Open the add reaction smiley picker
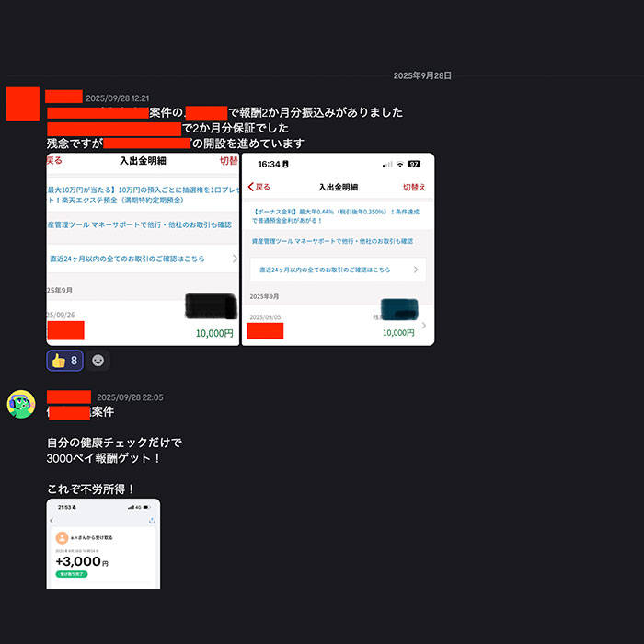 pos(98,361)
